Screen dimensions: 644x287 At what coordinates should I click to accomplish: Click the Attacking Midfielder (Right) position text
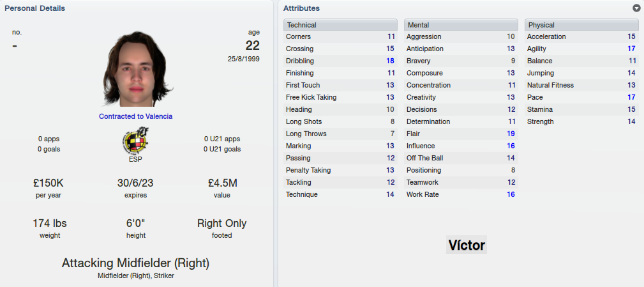tap(135, 263)
